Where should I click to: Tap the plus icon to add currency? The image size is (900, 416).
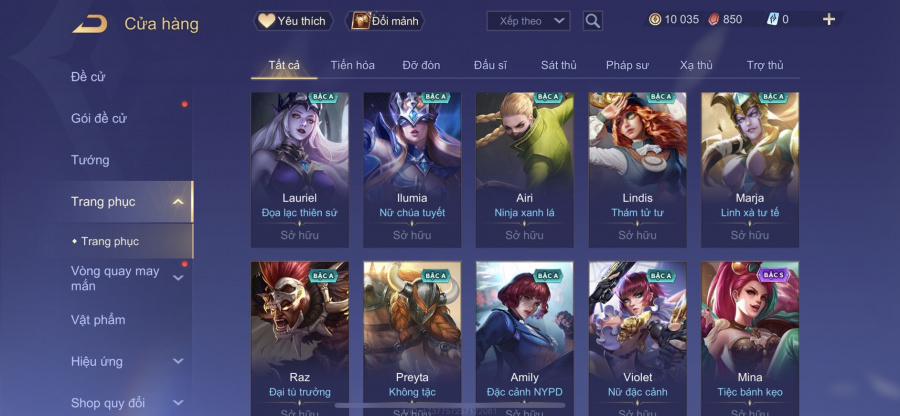(828, 20)
